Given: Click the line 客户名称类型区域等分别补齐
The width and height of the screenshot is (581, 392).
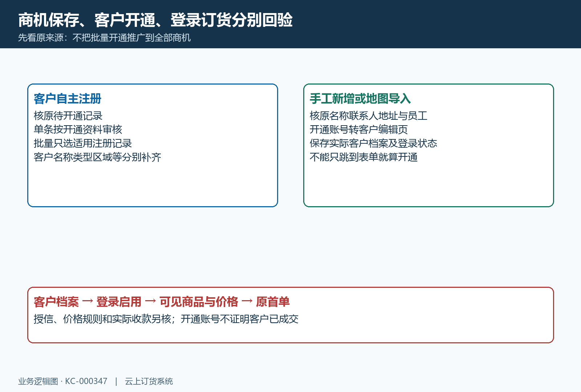Looking at the screenshot, I should (98, 157).
